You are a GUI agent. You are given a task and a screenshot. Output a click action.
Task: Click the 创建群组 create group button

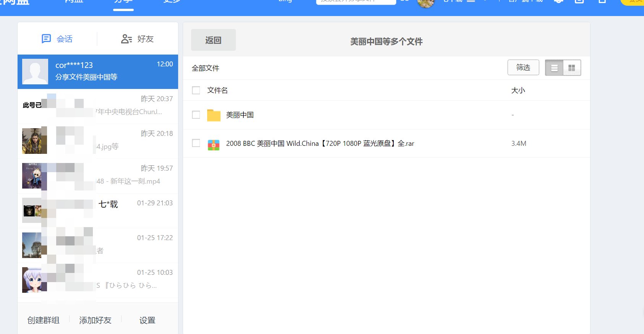click(x=43, y=320)
